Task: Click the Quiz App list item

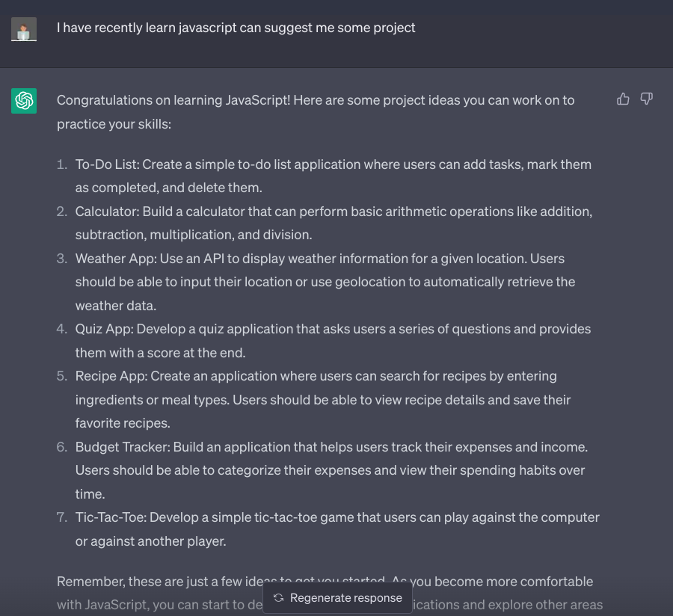Action: tap(333, 341)
